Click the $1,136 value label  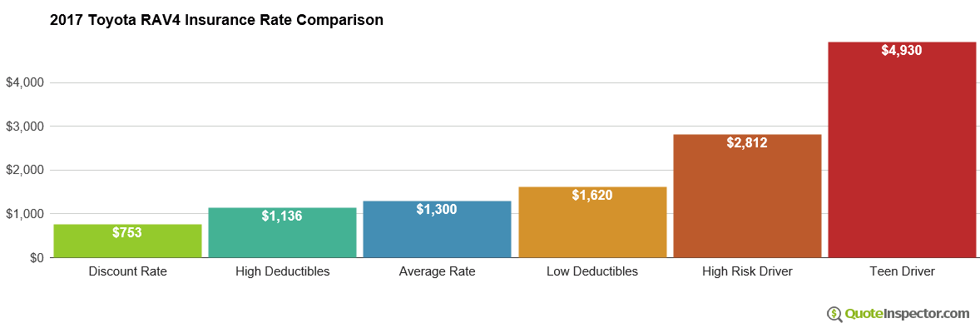point(282,216)
